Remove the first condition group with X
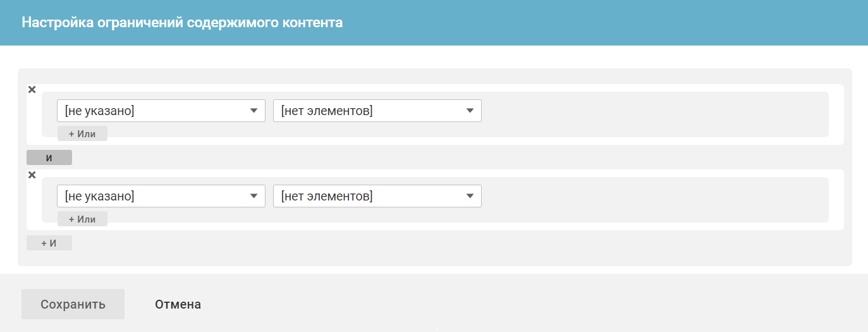The width and height of the screenshot is (868, 332). coord(32,90)
